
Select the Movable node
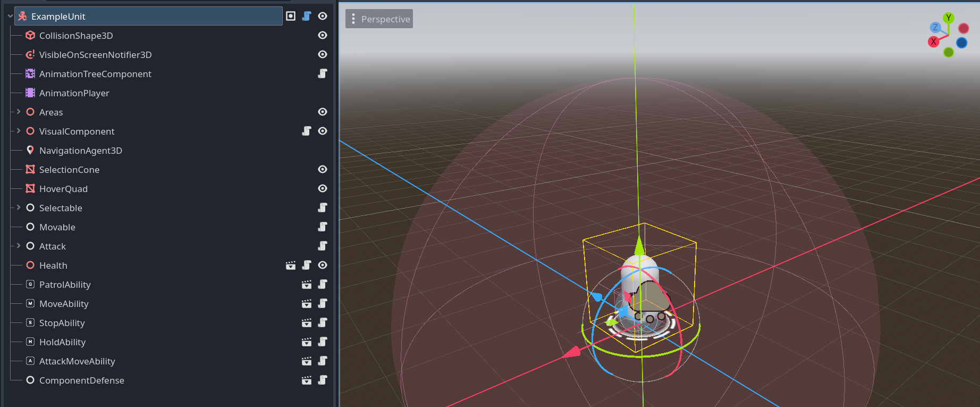(x=57, y=227)
